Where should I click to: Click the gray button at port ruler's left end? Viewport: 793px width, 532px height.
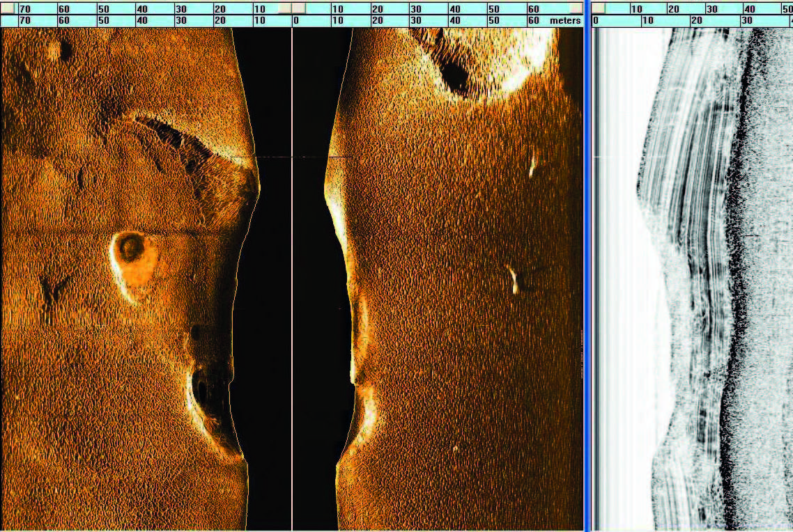[8, 8]
